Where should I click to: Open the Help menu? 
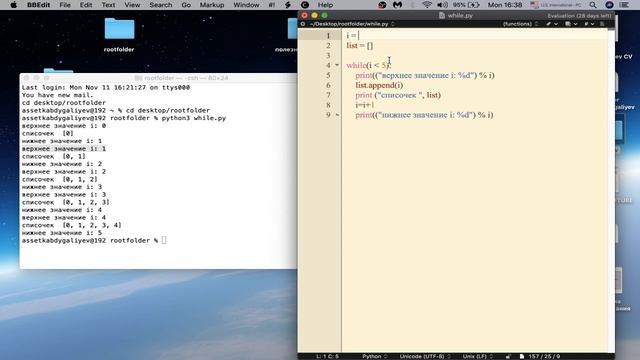click(x=325, y=5)
